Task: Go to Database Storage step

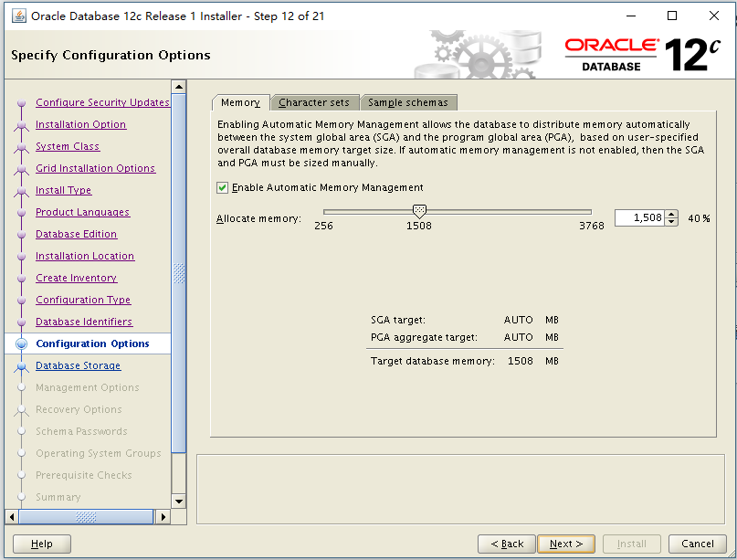Action: point(78,365)
